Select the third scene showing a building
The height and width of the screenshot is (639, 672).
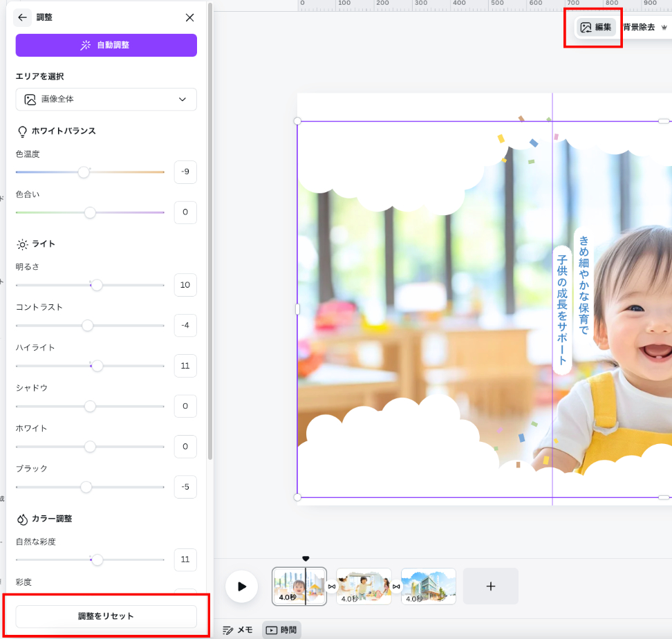pos(429,586)
